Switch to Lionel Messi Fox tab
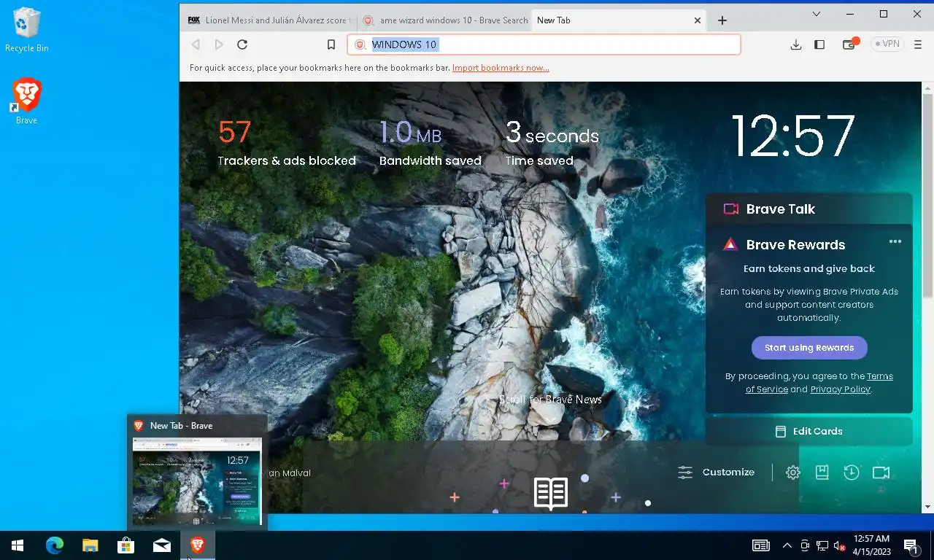 coord(268,20)
